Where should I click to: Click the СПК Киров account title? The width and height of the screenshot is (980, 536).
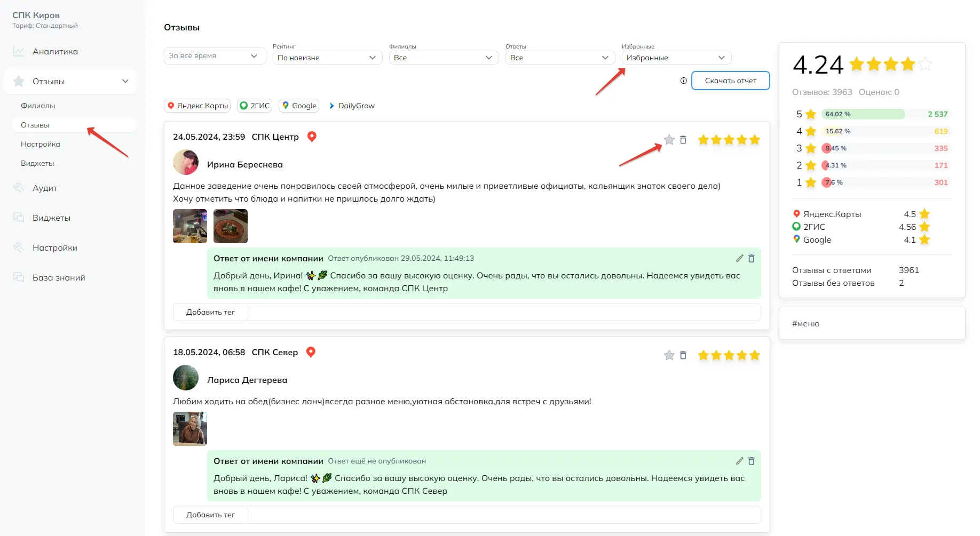(36, 15)
